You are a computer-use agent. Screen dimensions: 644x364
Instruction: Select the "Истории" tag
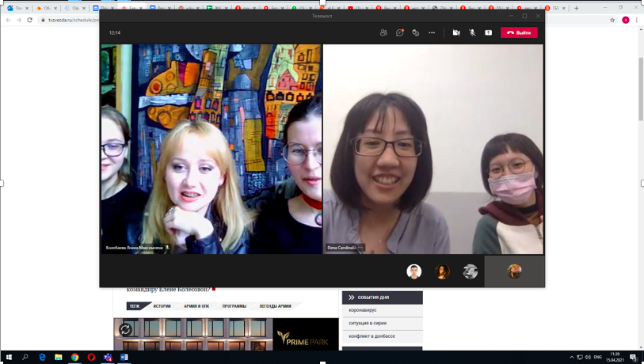click(x=162, y=305)
